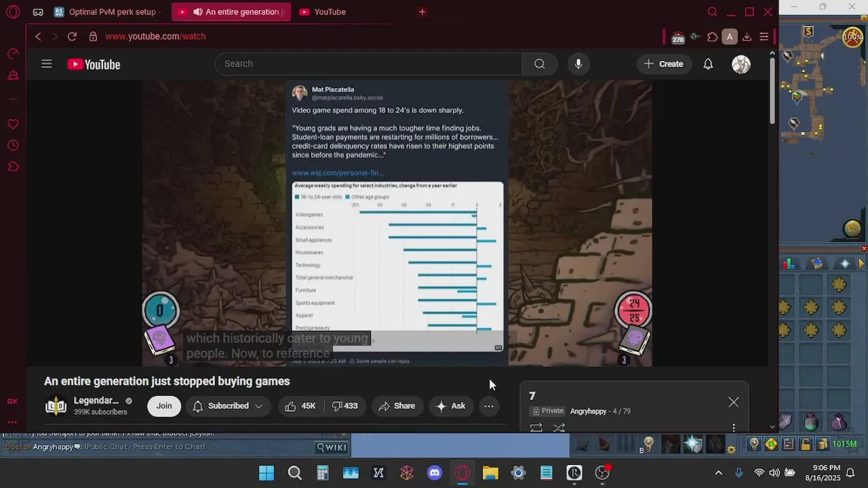This screenshot has width=868, height=488.
Task: Click the channel avatar thumbnail
Action: [x=56, y=406]
